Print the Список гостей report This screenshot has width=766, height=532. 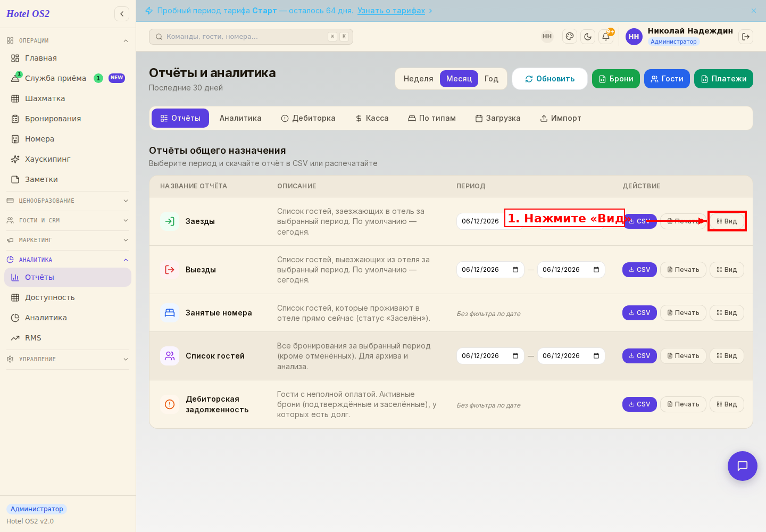(x=683, y=356)
